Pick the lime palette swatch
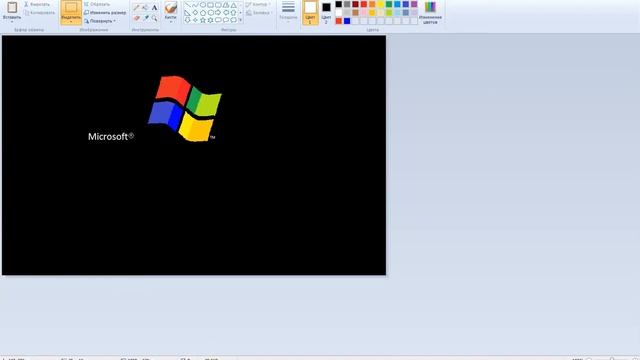 [x=389, y=13]
